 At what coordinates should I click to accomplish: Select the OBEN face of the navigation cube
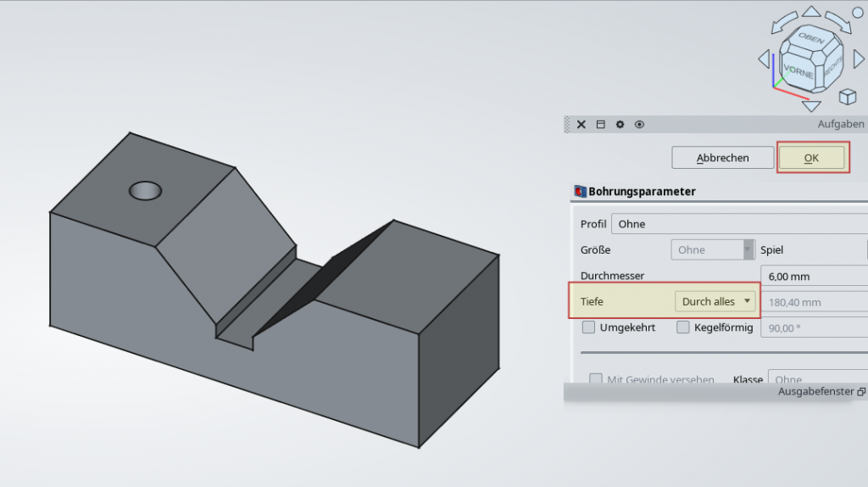[811, 39]
